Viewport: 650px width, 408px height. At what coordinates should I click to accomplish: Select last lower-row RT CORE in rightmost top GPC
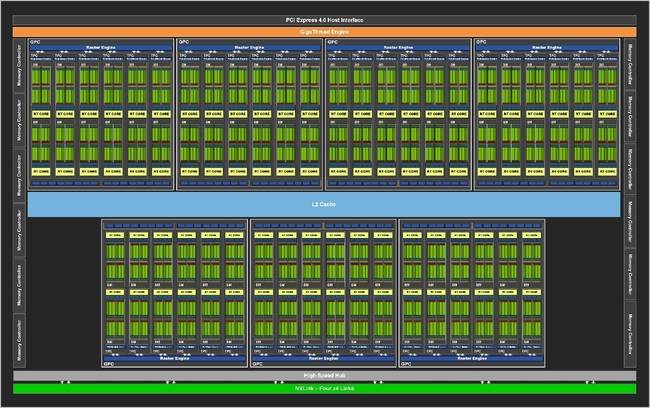(x=607, y=171)
